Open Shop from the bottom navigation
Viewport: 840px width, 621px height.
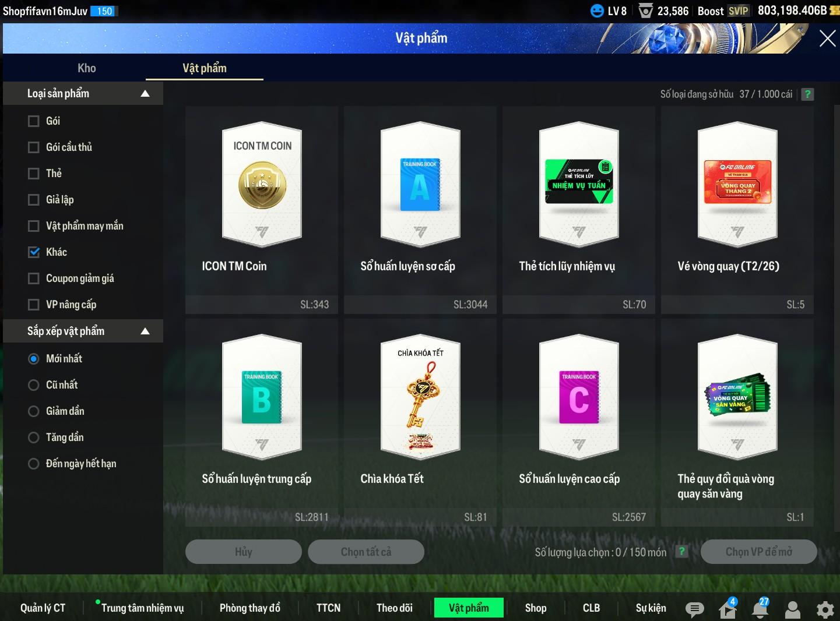coord(535,608)
